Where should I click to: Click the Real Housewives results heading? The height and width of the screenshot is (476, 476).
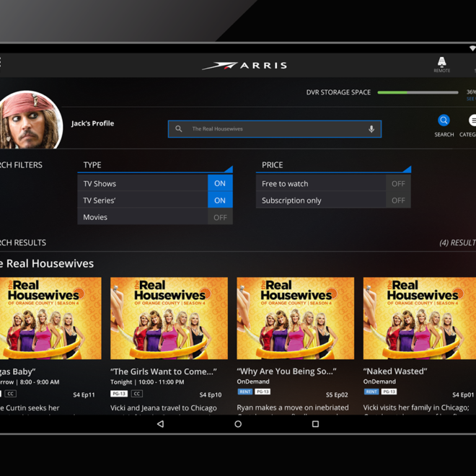click(x=47, y=263)
